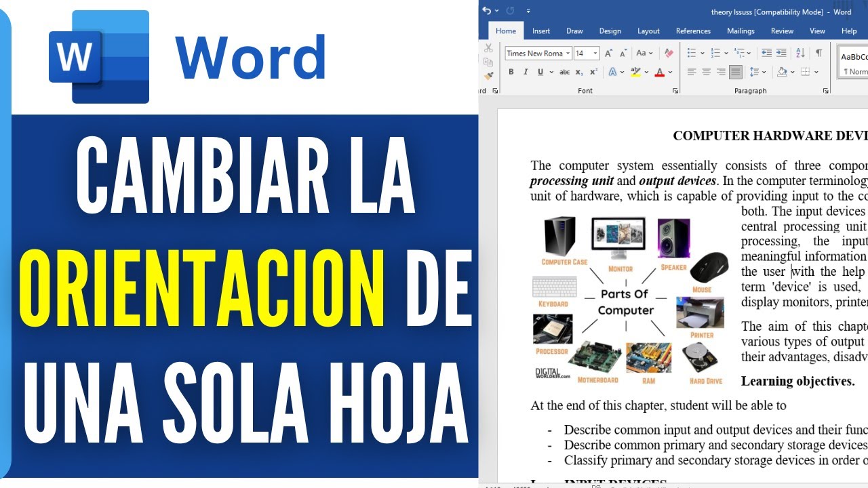
Task: Center the text
Action: pos(707,72)
